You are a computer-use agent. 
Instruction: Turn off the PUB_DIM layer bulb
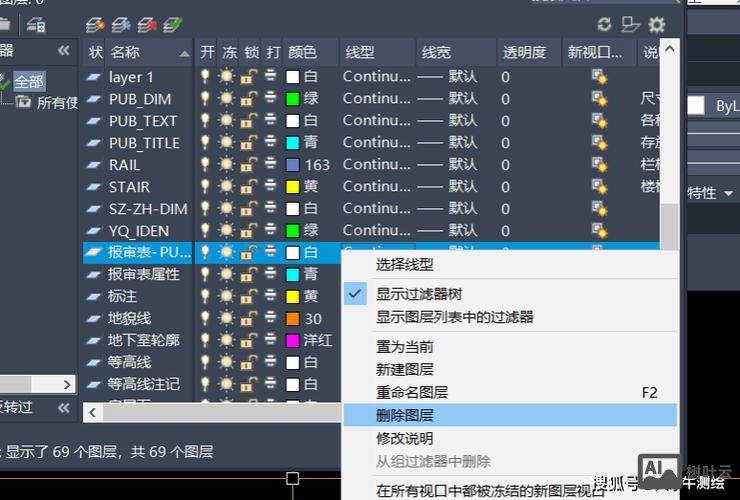[205, 98]
